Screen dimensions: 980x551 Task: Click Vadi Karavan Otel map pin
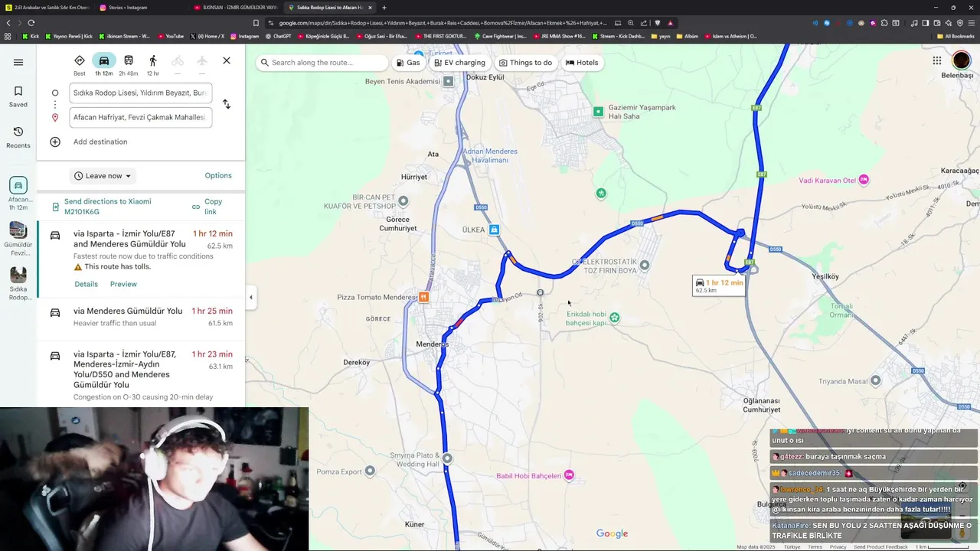click(x=864, y=180)
